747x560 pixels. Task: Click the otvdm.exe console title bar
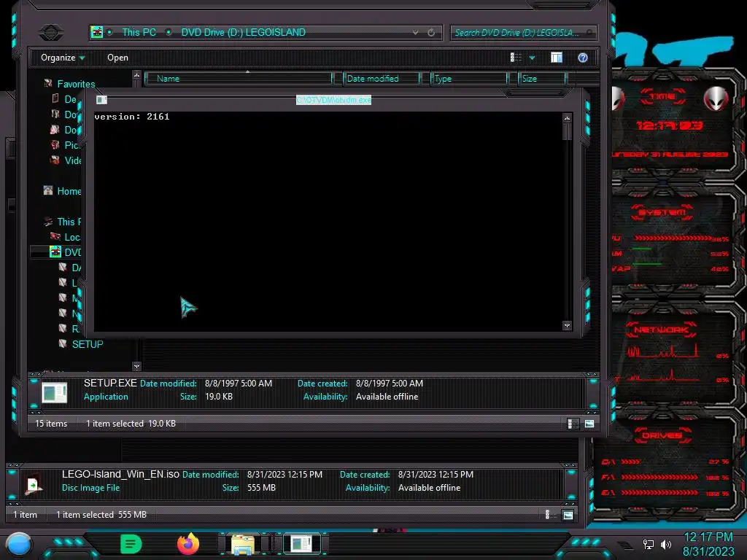333,99
